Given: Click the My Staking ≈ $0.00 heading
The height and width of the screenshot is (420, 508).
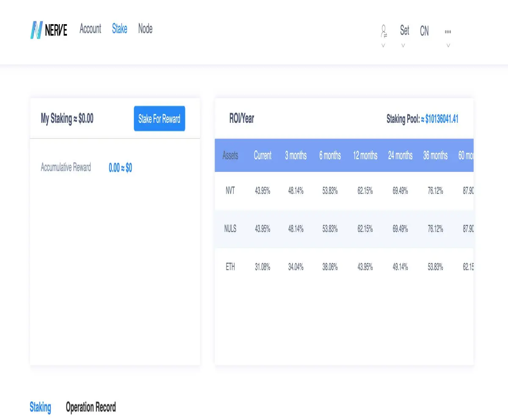Looking at the screenshot, I should tap(67, 119).
